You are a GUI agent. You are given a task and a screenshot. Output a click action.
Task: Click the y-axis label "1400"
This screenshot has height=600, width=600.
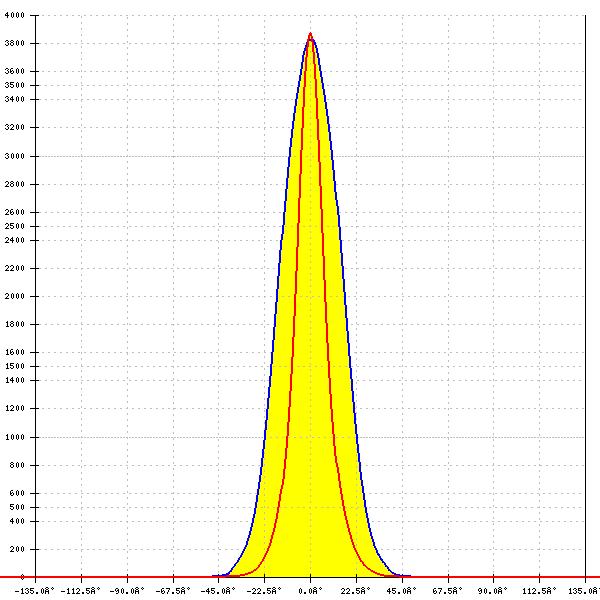15,380
